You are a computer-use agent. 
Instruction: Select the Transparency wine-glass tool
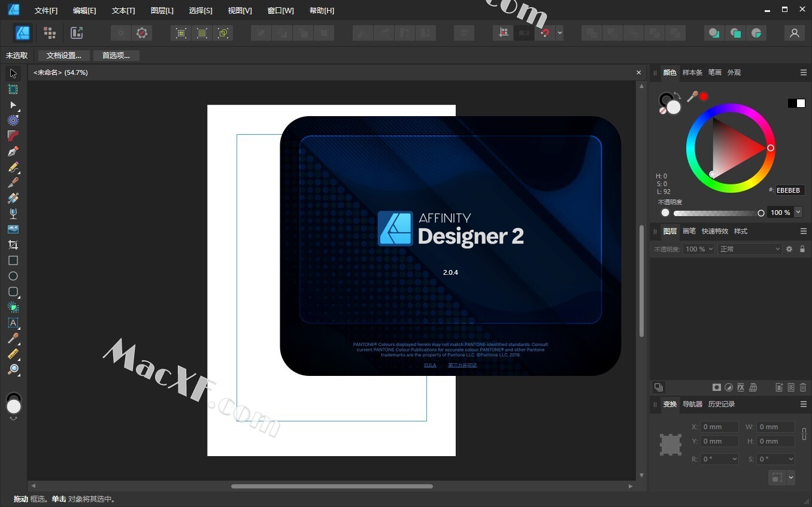tap(13, 214)
